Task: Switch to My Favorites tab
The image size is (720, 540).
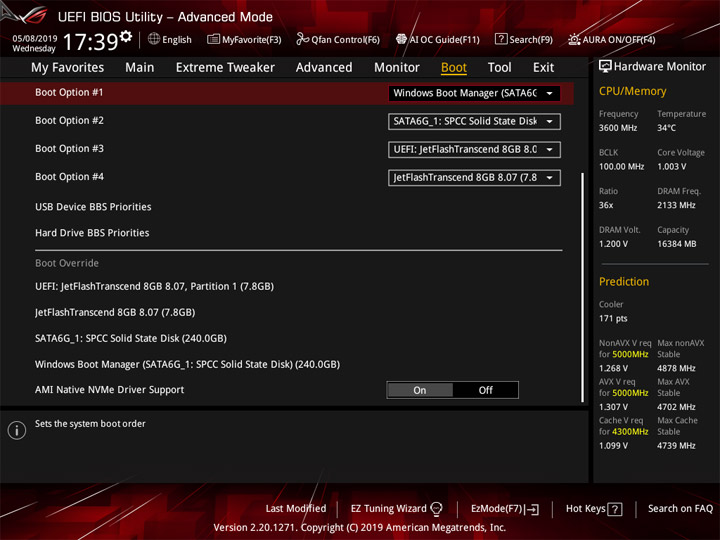Action: click(x=68, y=68)
